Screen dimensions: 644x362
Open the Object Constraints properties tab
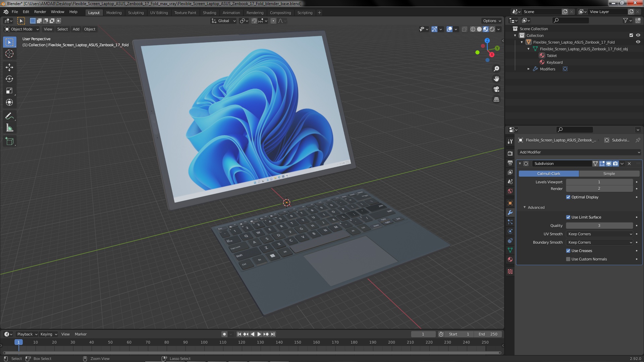(510, 241)
